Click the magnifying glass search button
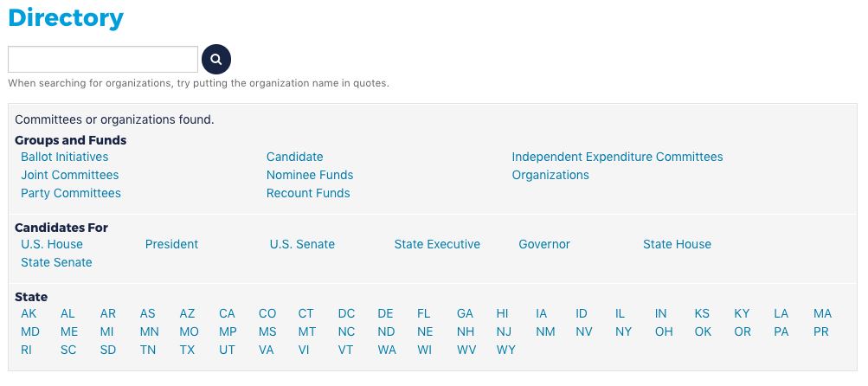Image resolution: width=868 pixels, height=386 pixels. click(215, 59)
